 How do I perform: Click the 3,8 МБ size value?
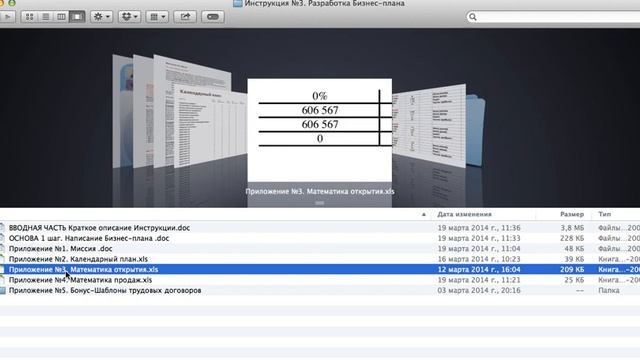point(572,228)
